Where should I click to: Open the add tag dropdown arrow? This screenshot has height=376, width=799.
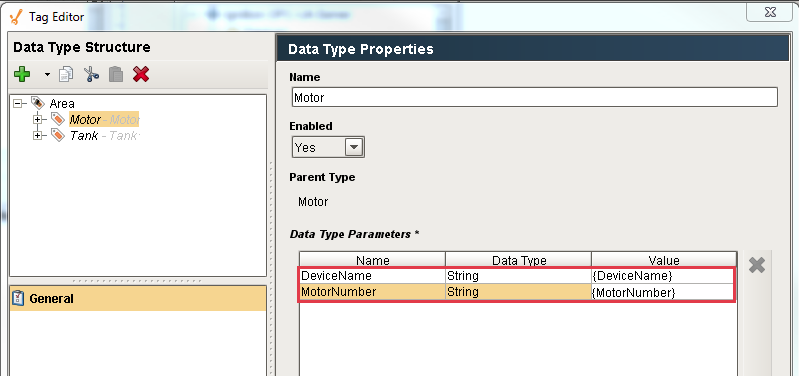47,75
